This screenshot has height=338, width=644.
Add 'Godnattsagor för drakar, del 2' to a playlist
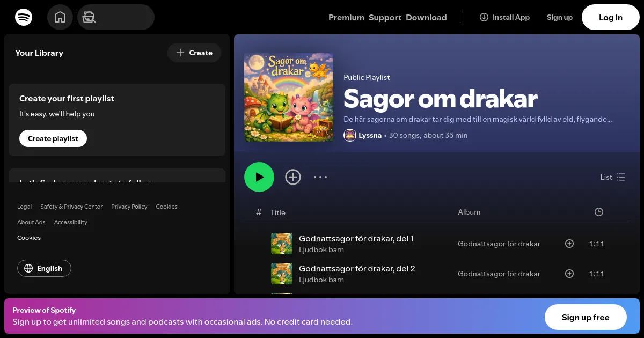(569, 274)
